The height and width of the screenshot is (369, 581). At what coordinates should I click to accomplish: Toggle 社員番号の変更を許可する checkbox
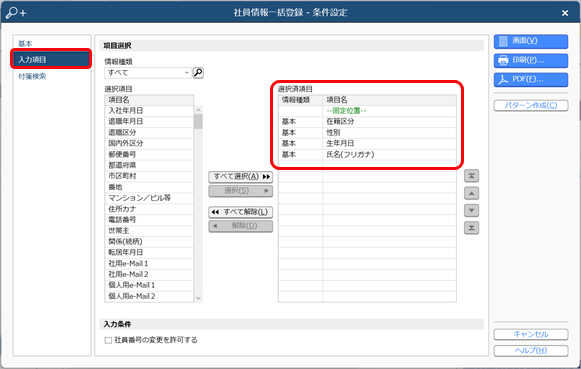pyautogui.click(x=108, y=340)
